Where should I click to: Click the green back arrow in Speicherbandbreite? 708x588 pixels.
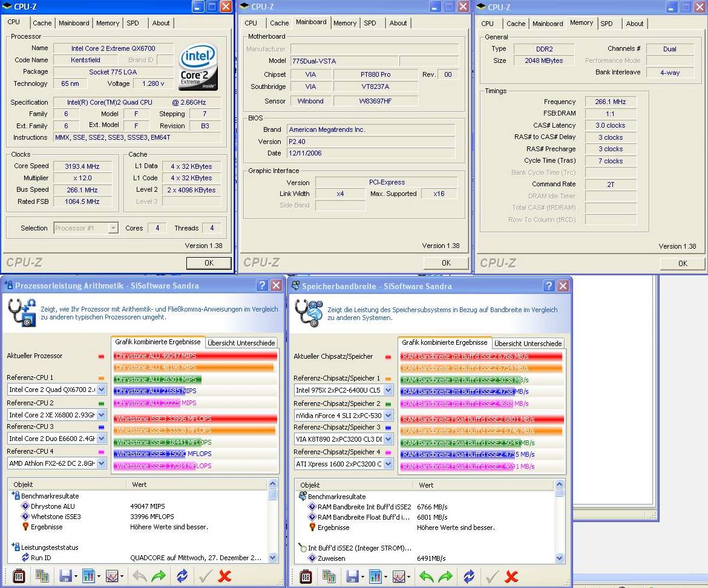click(x=427, y=577)
